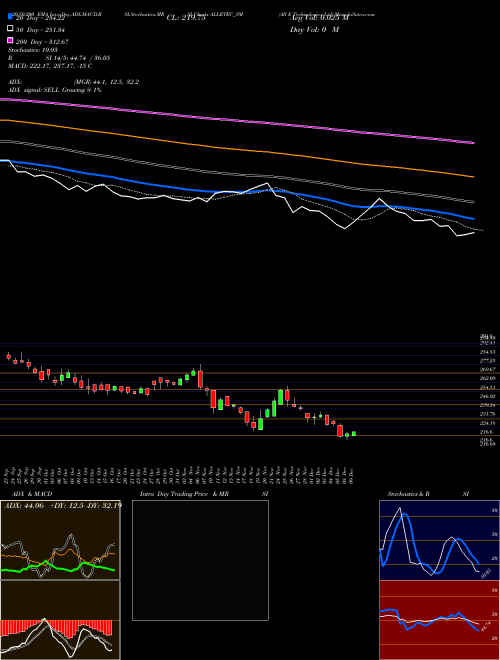Click the 'ADX signal: SELL Growing @ 1%' text
This screenshot has width=500, height=660.
[55, 90]
